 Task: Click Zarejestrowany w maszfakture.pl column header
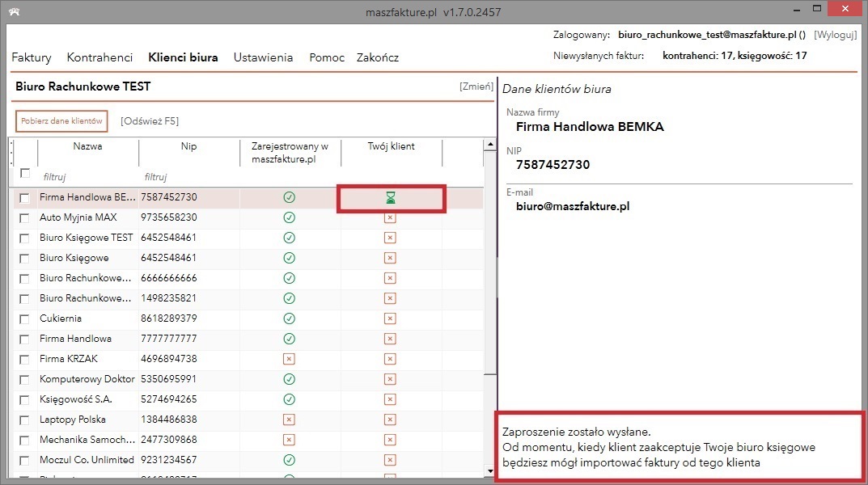290,153
